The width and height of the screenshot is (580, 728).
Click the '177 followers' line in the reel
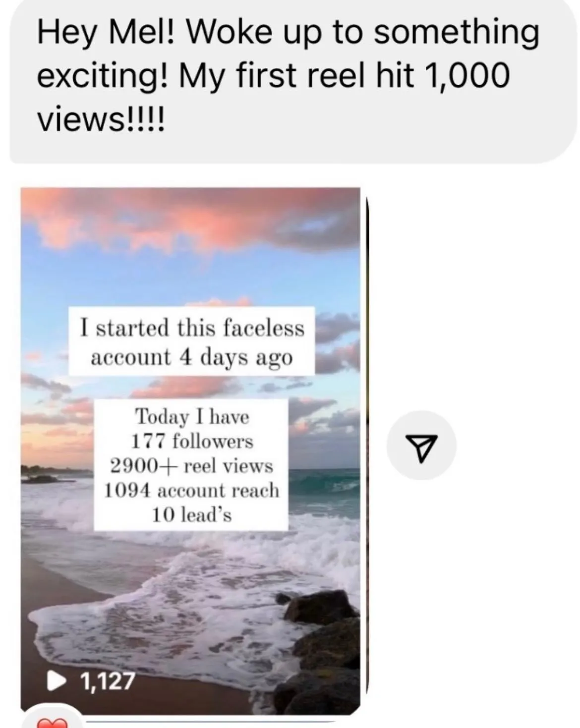point(192,441)
